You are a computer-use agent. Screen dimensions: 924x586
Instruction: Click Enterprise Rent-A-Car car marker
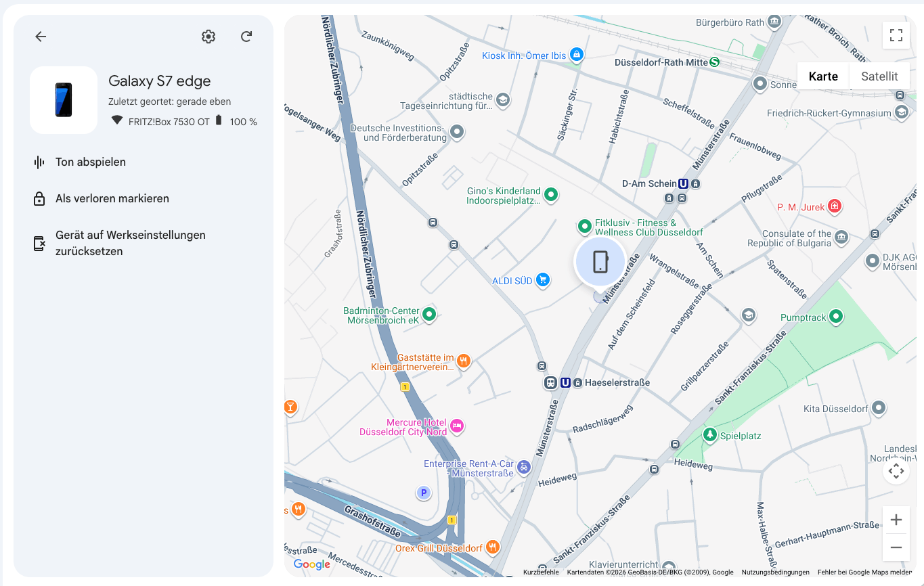(x=523, y=467)
